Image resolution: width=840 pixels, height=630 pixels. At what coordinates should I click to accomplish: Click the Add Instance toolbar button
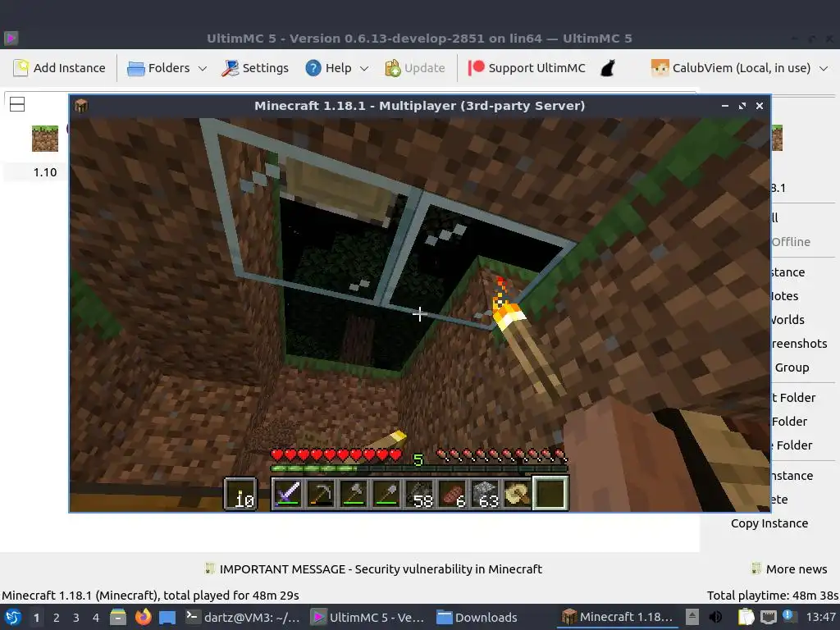tap(59, 68)
